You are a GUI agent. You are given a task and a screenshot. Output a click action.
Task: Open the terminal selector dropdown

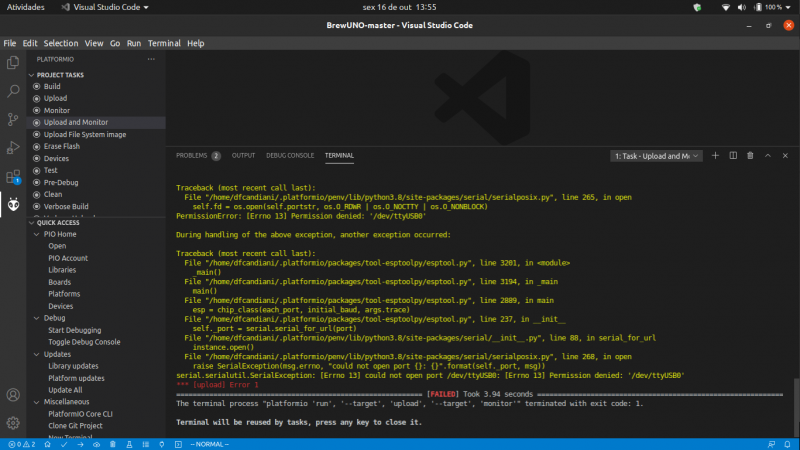click(x=656, y=156)
